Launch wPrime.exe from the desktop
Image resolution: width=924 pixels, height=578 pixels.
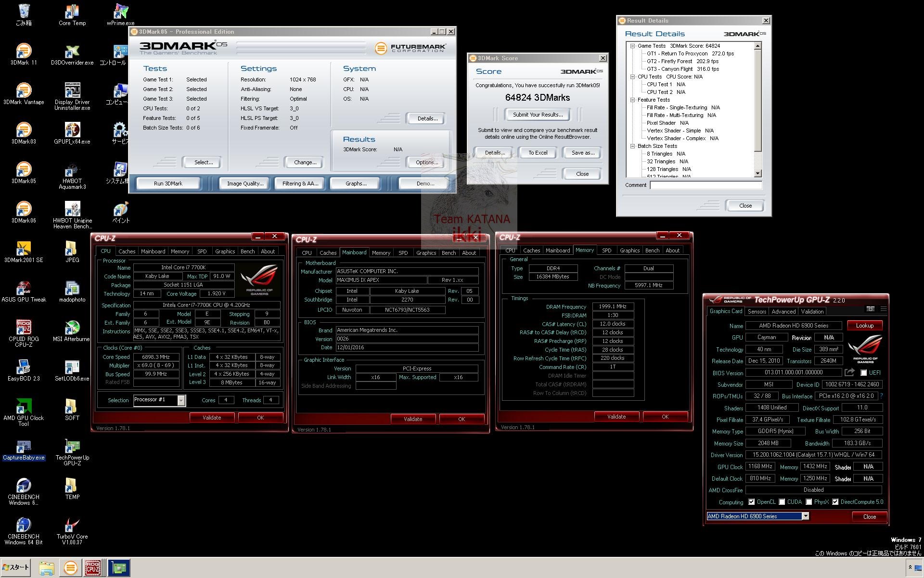pos(120,15)
